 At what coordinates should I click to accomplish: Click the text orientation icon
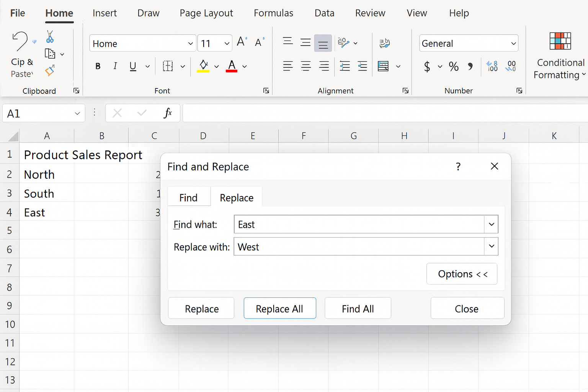344,42
